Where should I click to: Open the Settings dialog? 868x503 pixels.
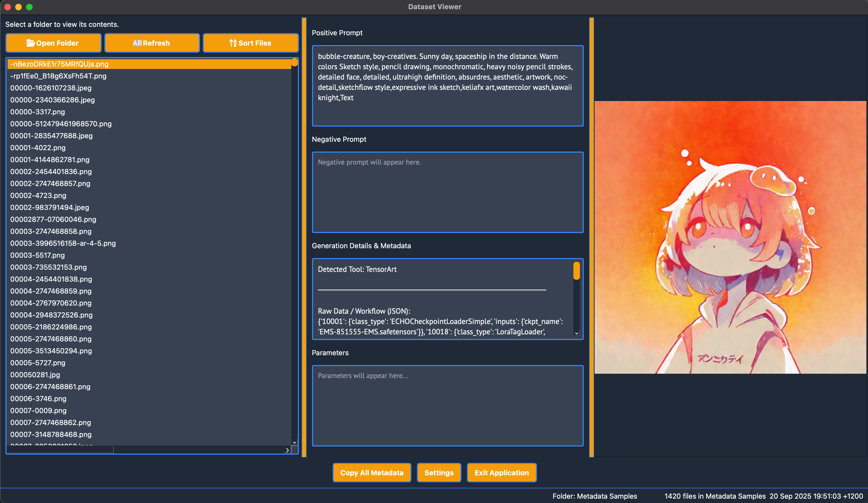click(x=438, y=473)
